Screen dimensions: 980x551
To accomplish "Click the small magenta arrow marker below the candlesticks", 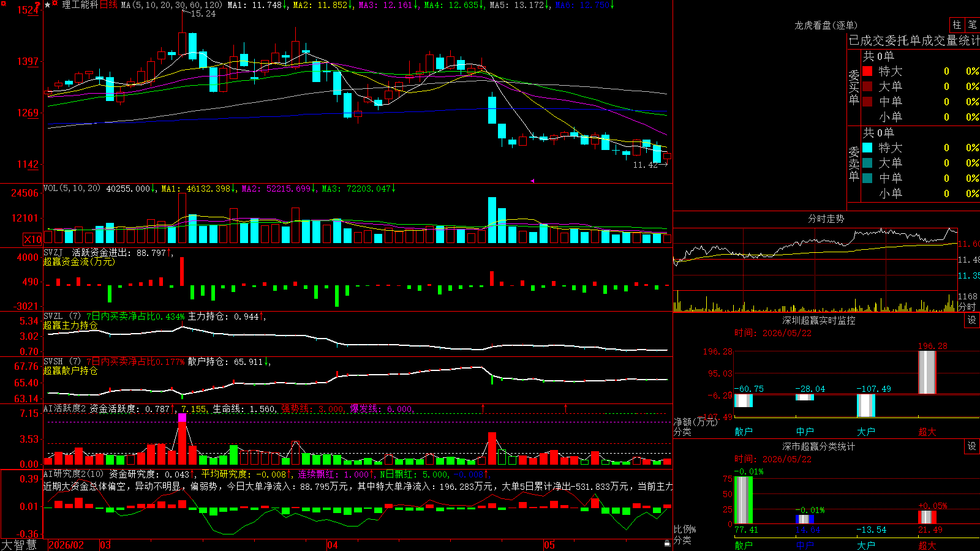I will pyautogui.click(x=532, y=181).
